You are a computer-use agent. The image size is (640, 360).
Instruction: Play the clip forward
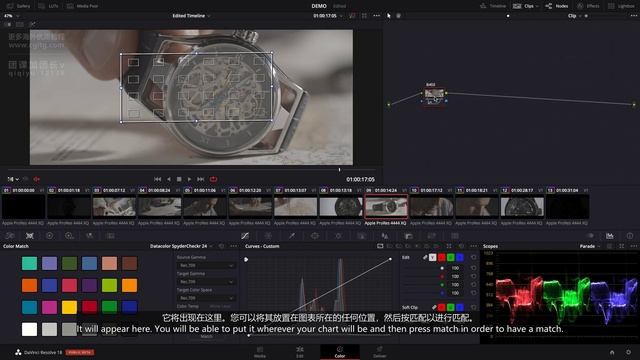[189, 179]
